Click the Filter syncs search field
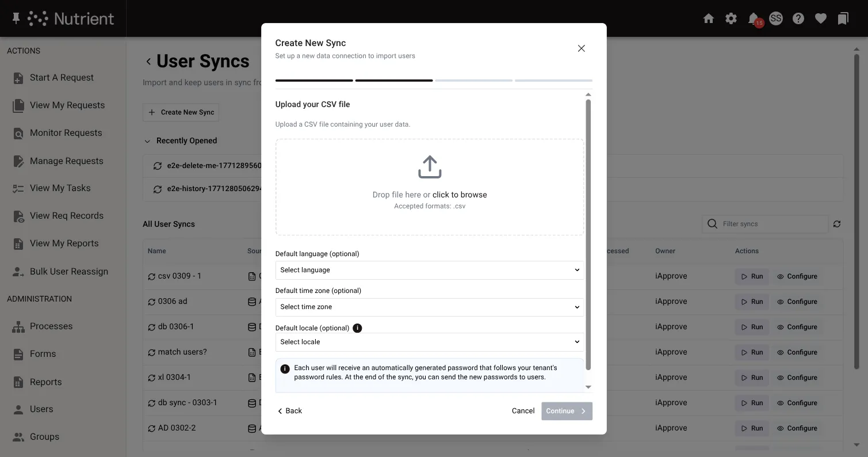 tap(765, 224)
